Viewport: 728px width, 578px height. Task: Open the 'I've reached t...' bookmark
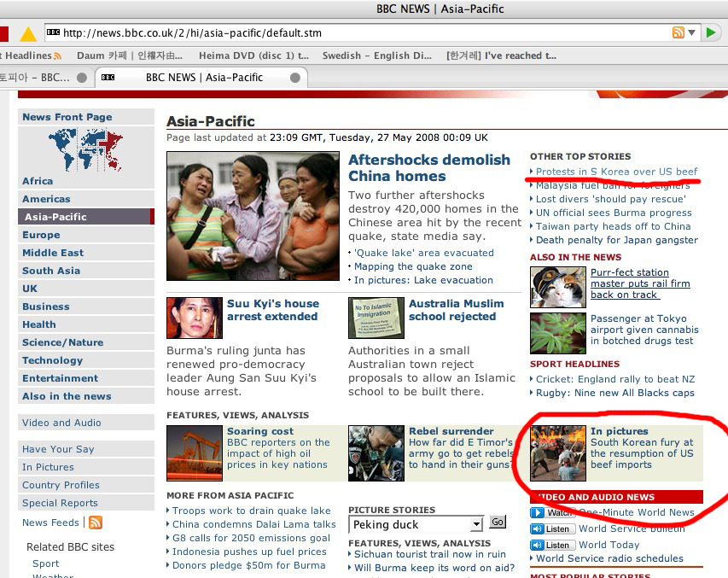point(501,55)
